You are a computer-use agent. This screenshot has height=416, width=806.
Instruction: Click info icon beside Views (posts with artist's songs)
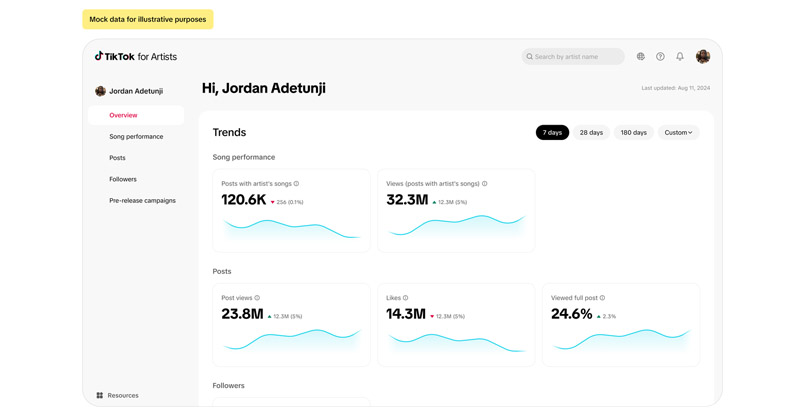coord(485,184)
